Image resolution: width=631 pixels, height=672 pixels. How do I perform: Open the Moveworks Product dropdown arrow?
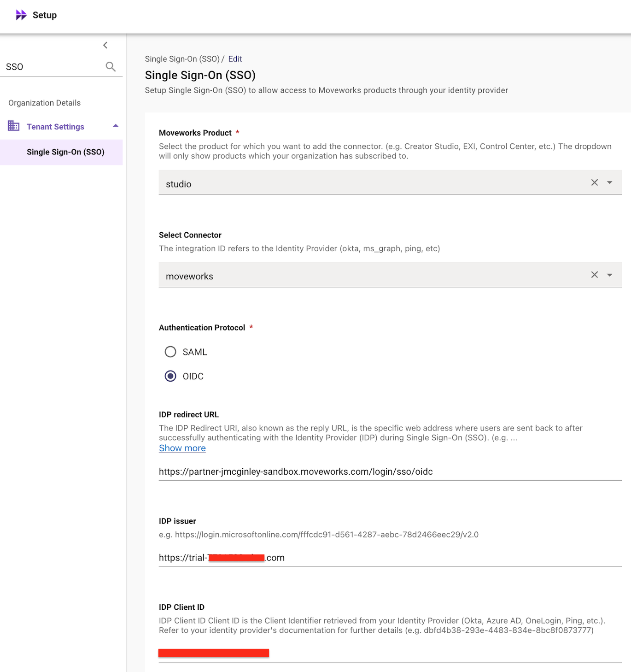point(610,183)
